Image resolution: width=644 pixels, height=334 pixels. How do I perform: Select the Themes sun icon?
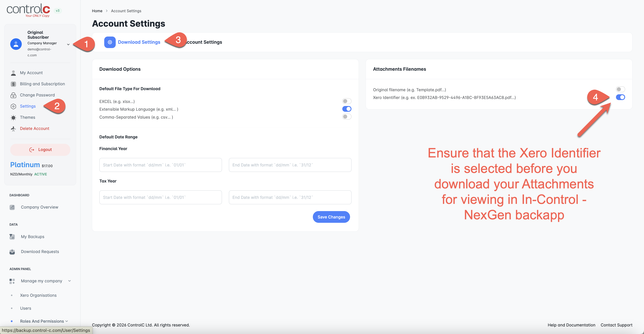(x=13, y=118)
